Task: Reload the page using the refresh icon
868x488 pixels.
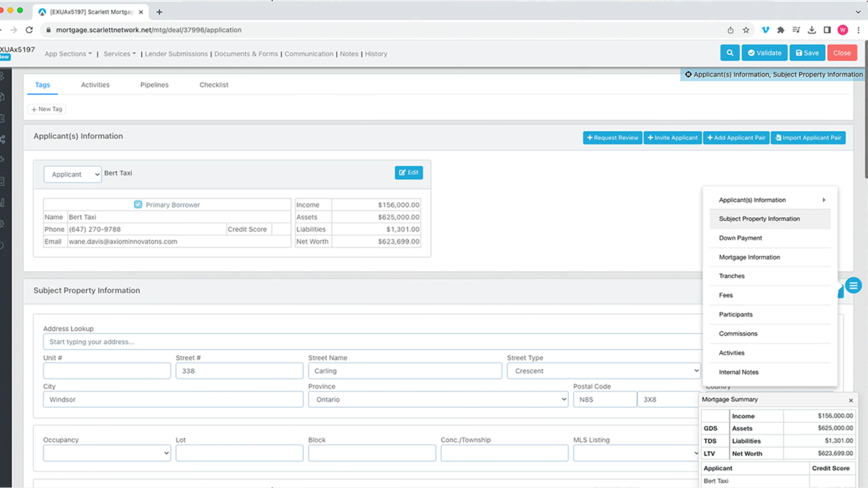Action: [29, 30]
